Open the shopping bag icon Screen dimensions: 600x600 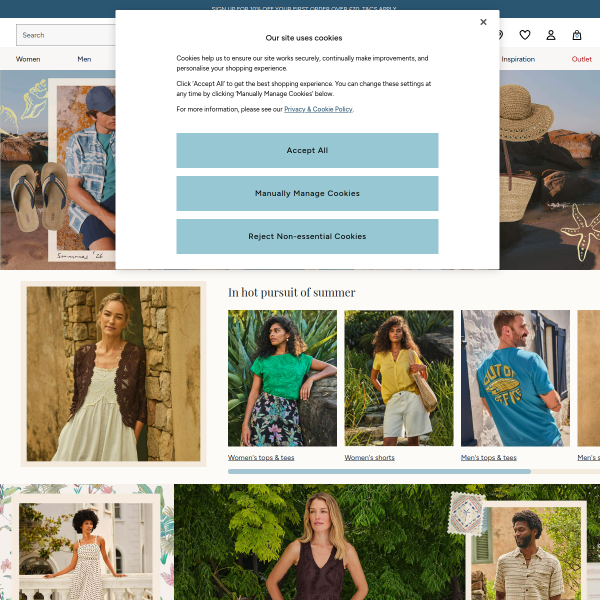click(x=577, y=35)
